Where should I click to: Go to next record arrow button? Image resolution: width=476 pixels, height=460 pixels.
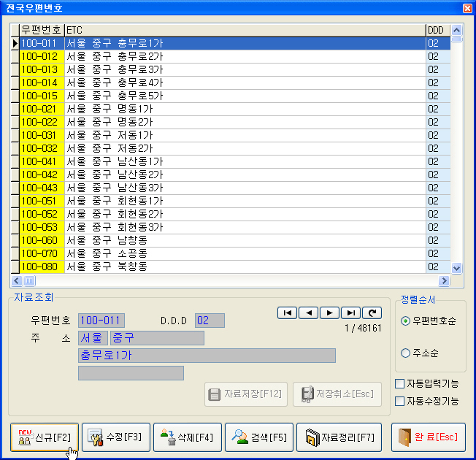[330, 313]
